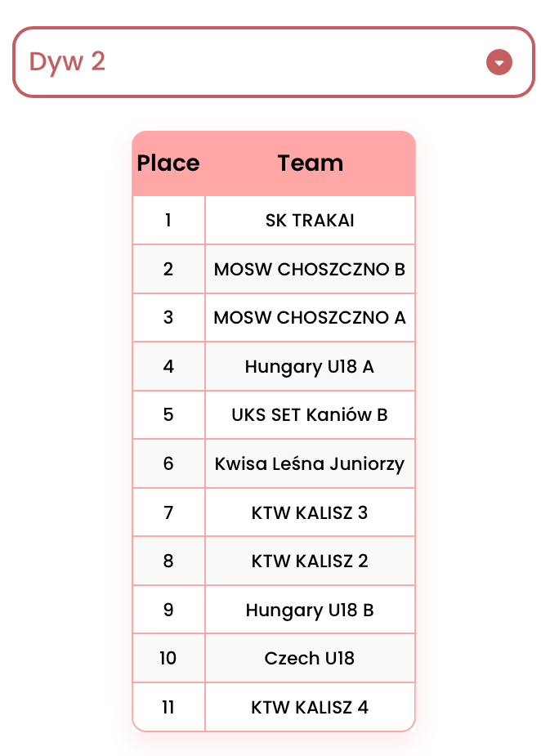Screen dimensions: 541x756
Task: Click place number 1 cell
Action: 168,221
